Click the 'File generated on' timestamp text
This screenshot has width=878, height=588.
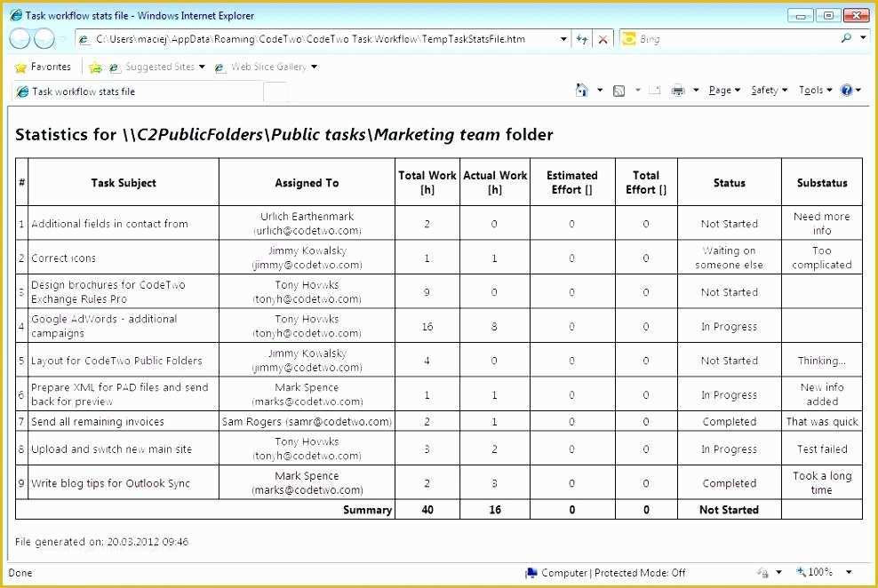tap(101, 542)
